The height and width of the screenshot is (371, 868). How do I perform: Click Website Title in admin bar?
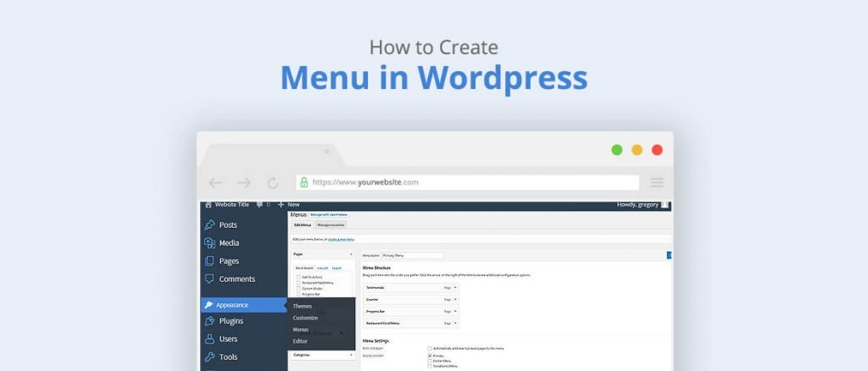tap(232, 205)
